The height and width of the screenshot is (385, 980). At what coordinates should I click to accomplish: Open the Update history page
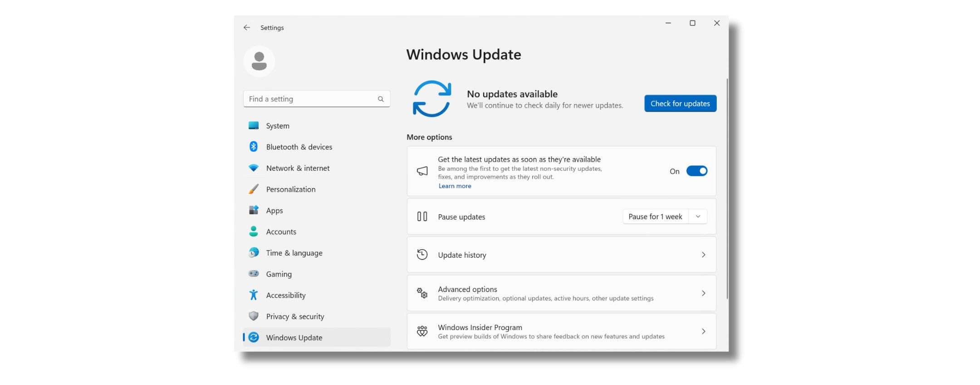pos(561,255)
